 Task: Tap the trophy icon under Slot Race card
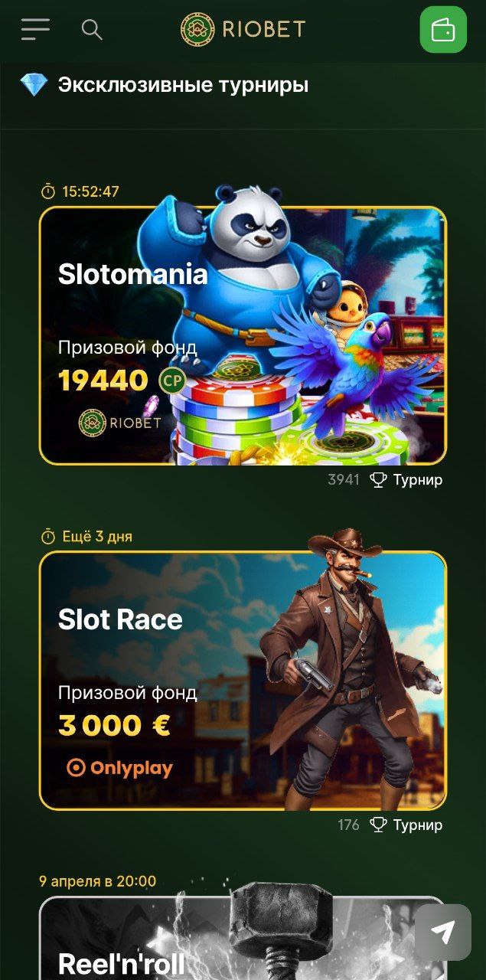(378, 825)
